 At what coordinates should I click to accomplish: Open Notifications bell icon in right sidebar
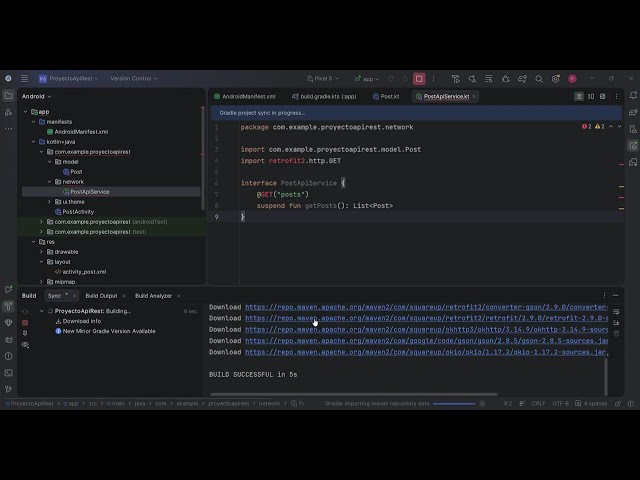pos(633,96)
